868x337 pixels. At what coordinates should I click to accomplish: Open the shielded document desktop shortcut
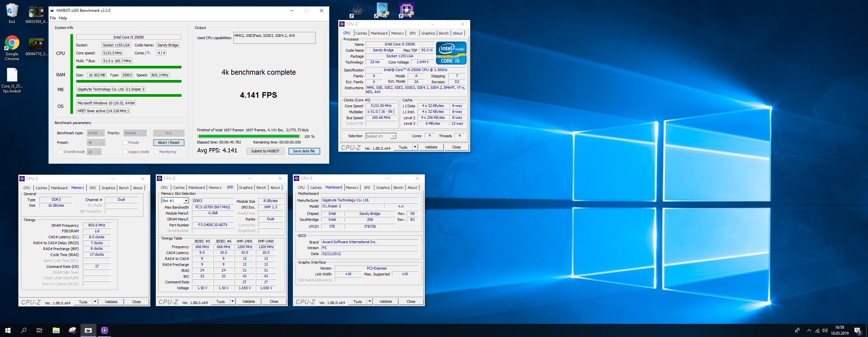382,10
